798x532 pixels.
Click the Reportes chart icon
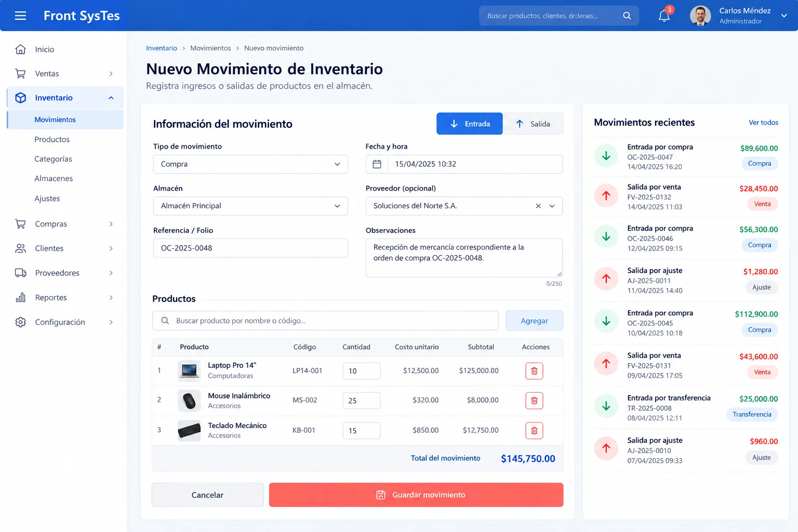coord(21,297)
